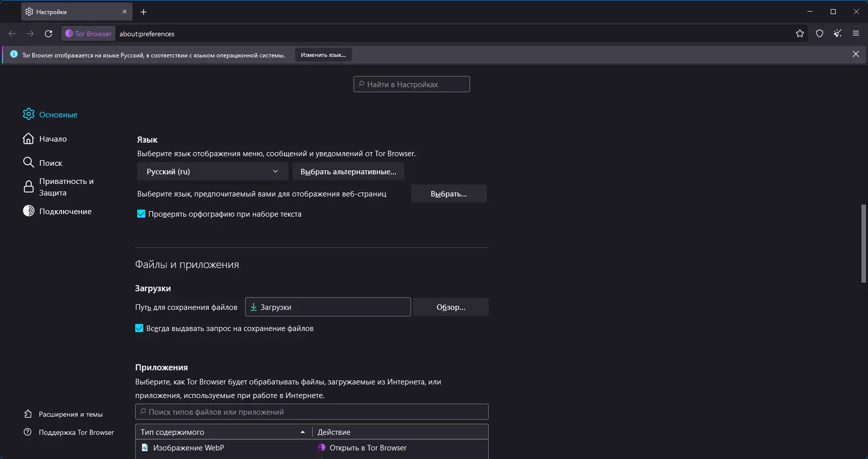The image size is (868, 459).
Task: Click Обзор… to choose download folder
Action: click(451, 307)
